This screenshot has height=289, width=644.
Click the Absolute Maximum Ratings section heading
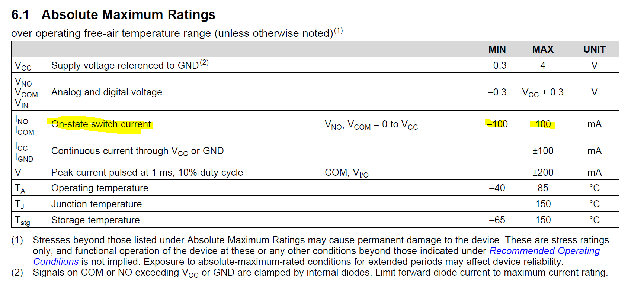pyautogui.click(x=128, y=15)
